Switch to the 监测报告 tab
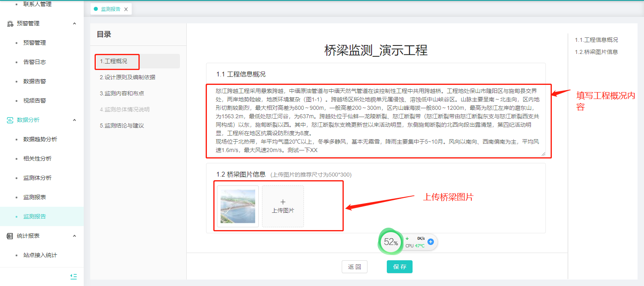The height and width of the screenshot is (286, 644). coord(110,9)
